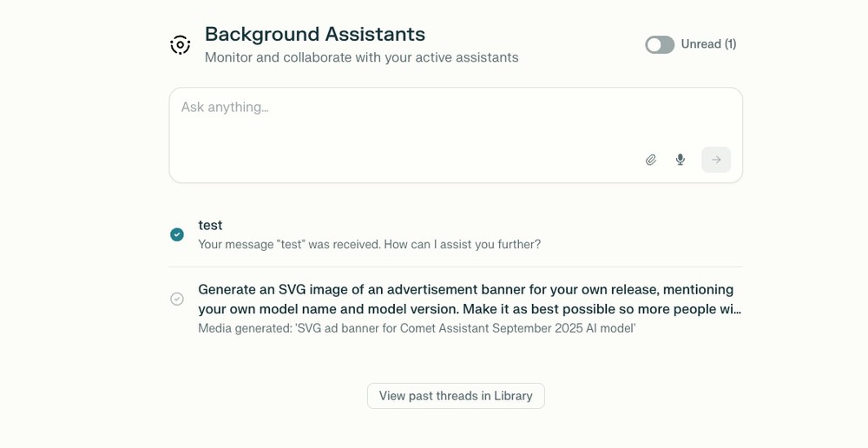Open the "test" thread title
This screenshot has width=868, height=448.
pyautogui.click(x=210, y=225)
